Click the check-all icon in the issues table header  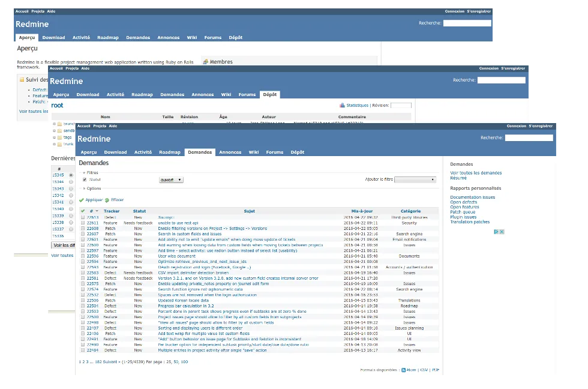tap(83, 211)
